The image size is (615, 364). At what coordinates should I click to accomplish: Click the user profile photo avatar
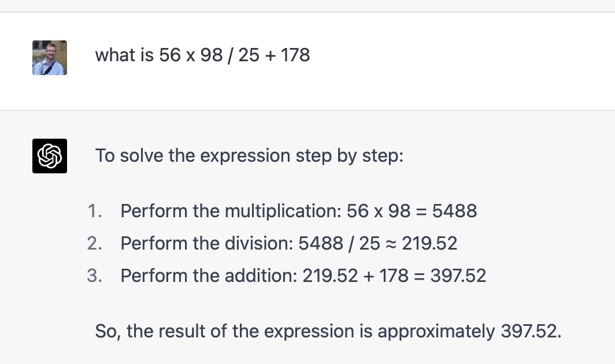50,58
